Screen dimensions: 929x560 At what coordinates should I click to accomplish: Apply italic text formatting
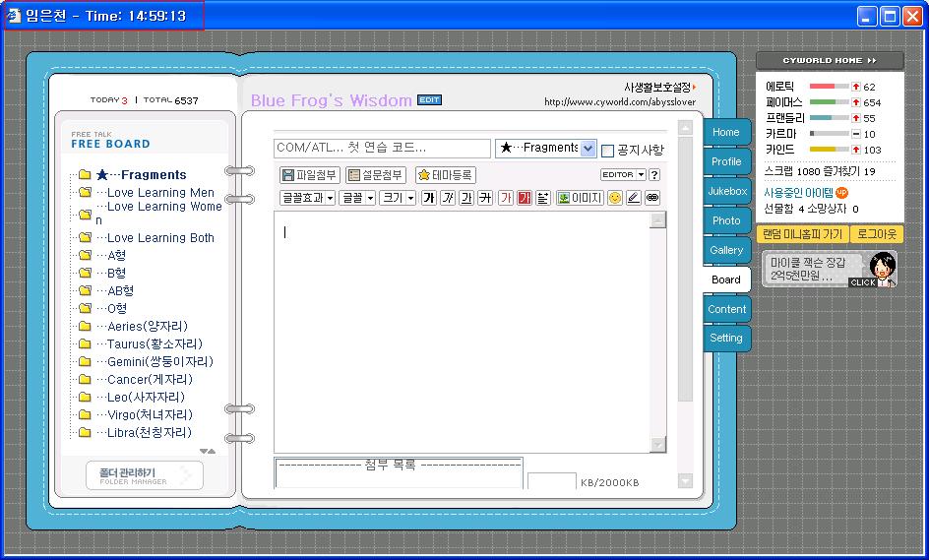click(448, 198)
